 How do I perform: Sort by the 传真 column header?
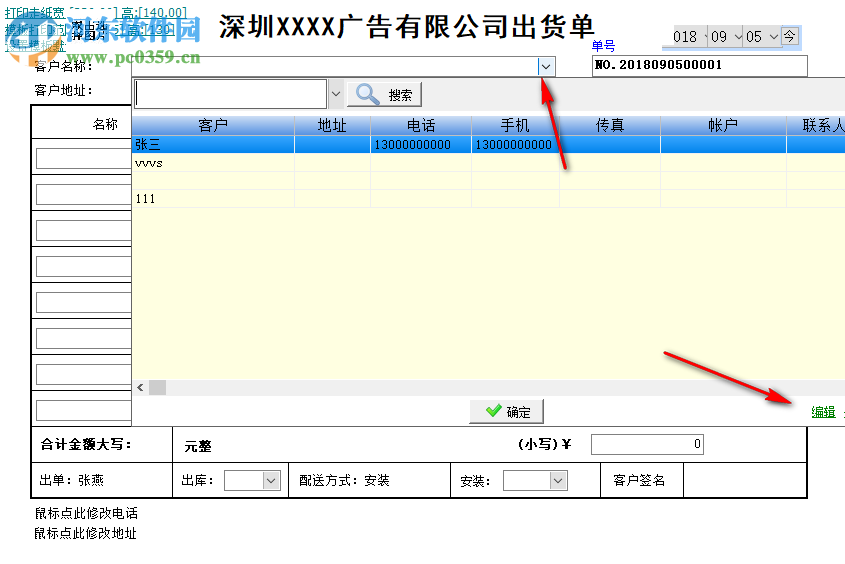(610, 126)
